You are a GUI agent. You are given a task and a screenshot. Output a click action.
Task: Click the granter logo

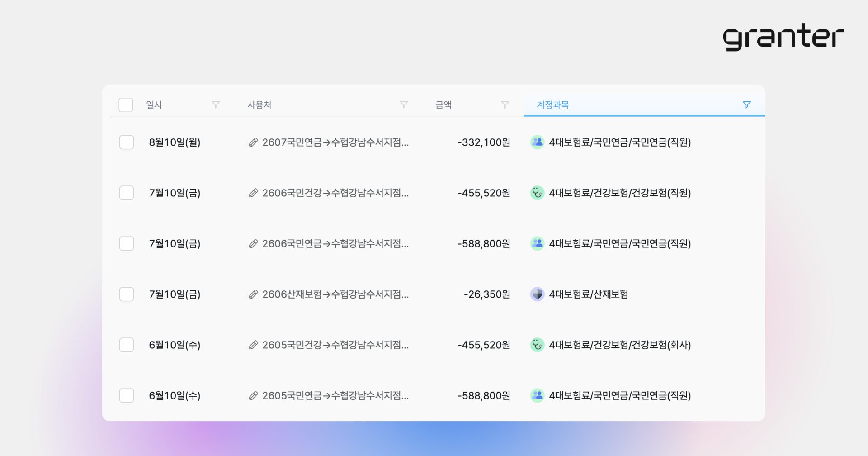click(x=783, y=37)
